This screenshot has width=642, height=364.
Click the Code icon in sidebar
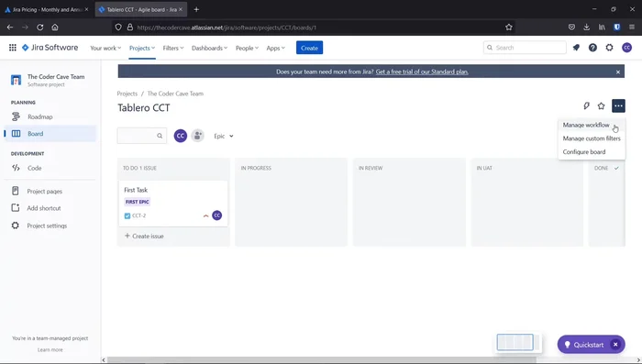pos(16,168)
